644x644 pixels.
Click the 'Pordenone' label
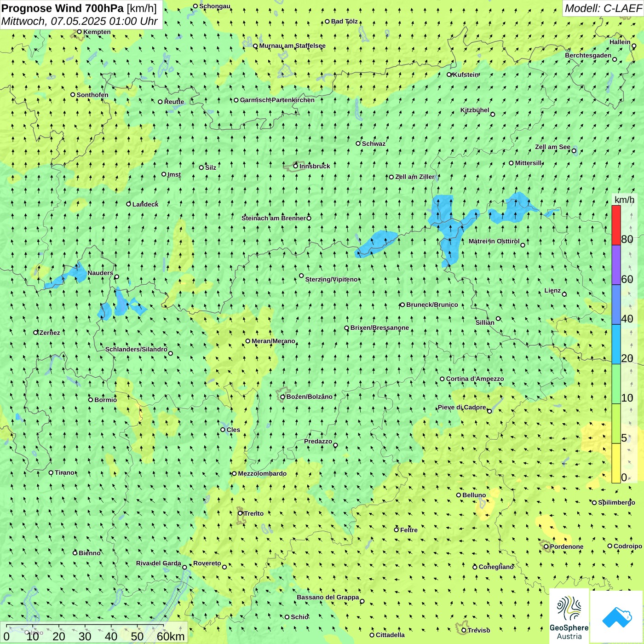567,546
